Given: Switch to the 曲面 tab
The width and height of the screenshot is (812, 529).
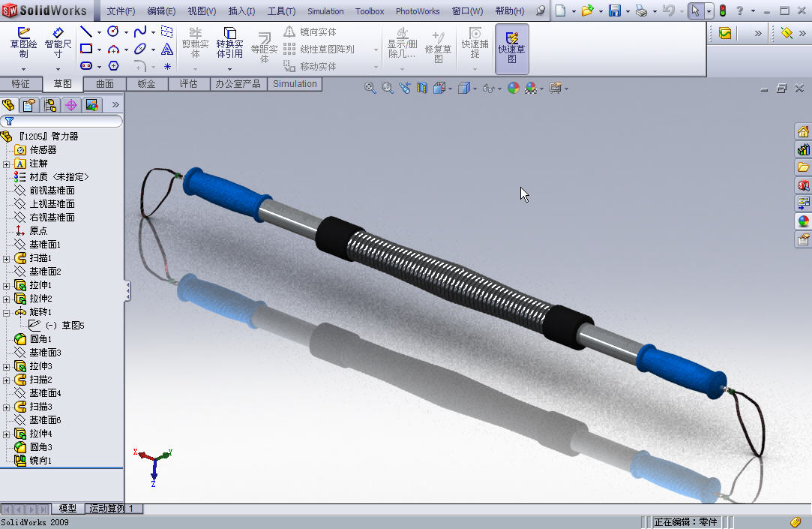Looking at the screenshot, I should pos(105,84).
